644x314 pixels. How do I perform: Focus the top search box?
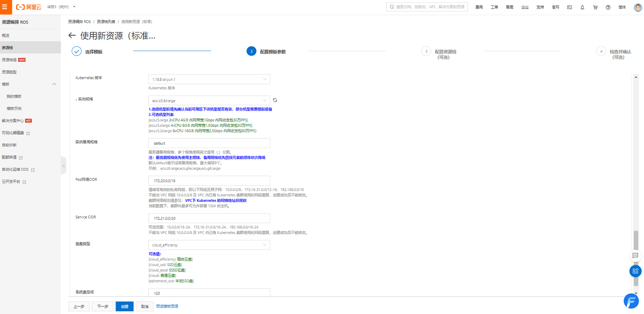pos(427,7)
